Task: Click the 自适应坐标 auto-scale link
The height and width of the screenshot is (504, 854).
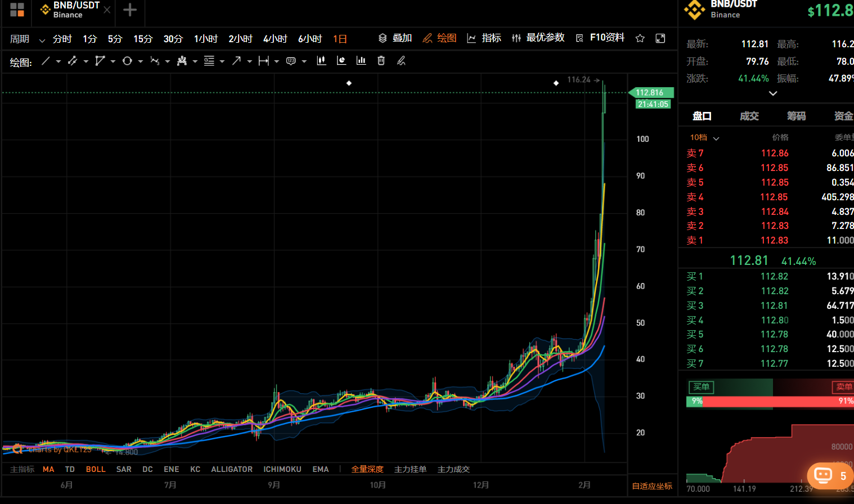Action: [x=652, y=486]
